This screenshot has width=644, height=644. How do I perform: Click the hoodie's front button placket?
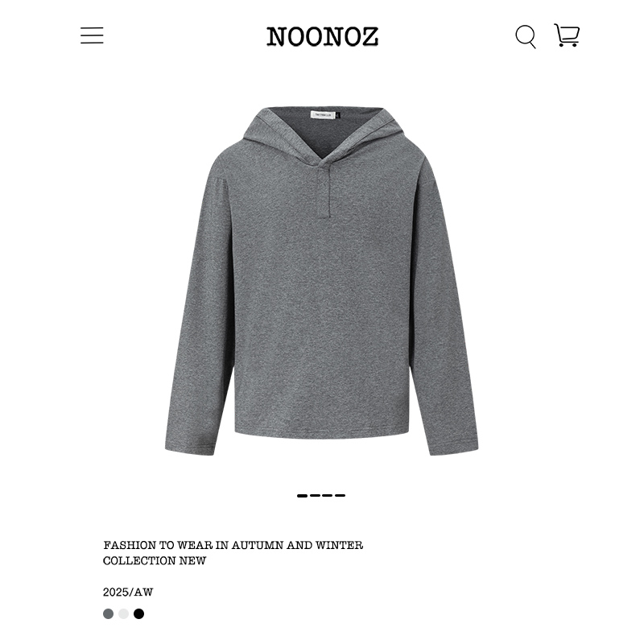pos(324,190)
